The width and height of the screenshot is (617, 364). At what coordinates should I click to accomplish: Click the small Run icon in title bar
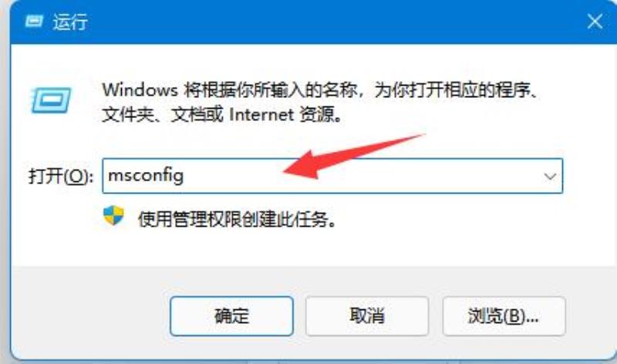pos(33,22)
